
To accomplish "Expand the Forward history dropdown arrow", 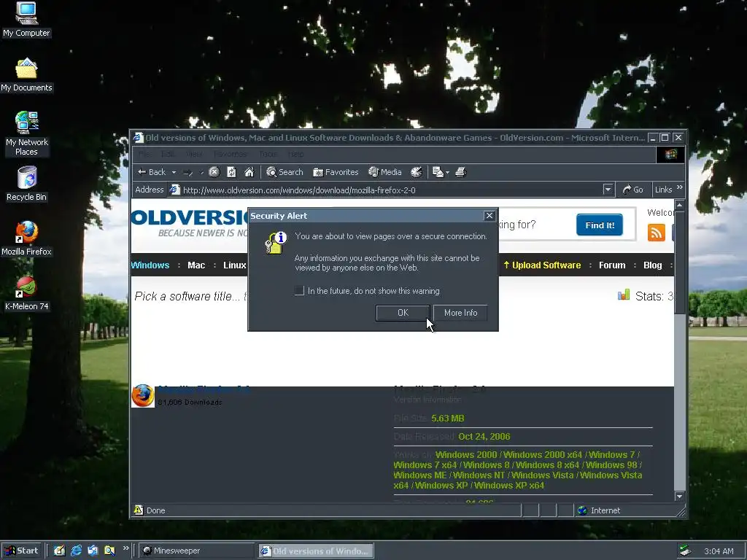I will click(x=201, y=172).
